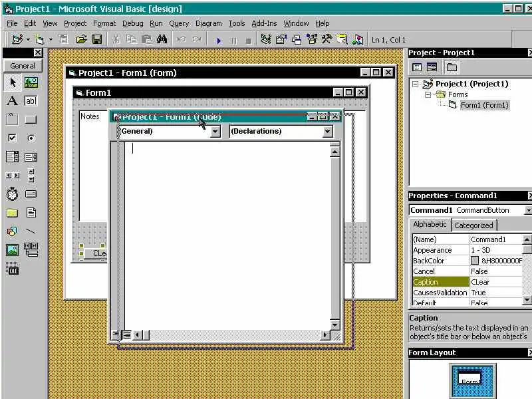Select the vertical scrollbar tool
532x399 pixels.
click(31, 176)
